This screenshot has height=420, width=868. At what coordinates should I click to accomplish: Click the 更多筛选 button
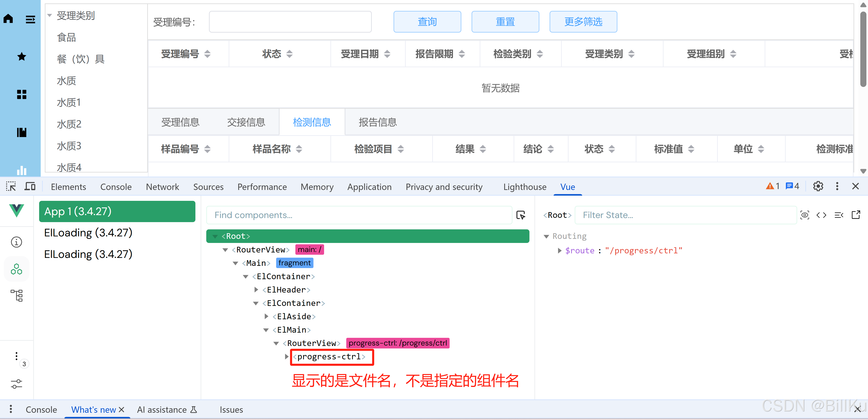coord(583,22)
